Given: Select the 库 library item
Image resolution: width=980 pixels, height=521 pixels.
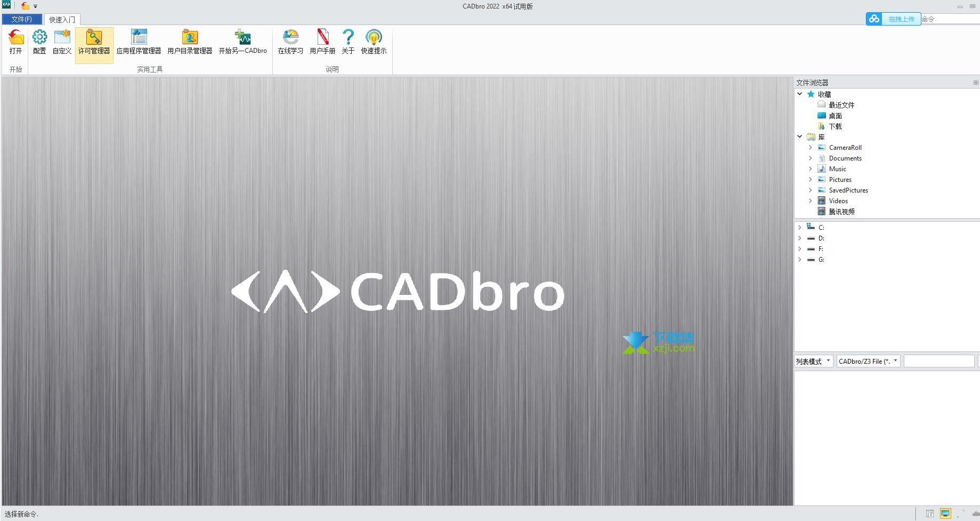Looking at the screenshot, I should pyautogui.click(x=816, y=137).
